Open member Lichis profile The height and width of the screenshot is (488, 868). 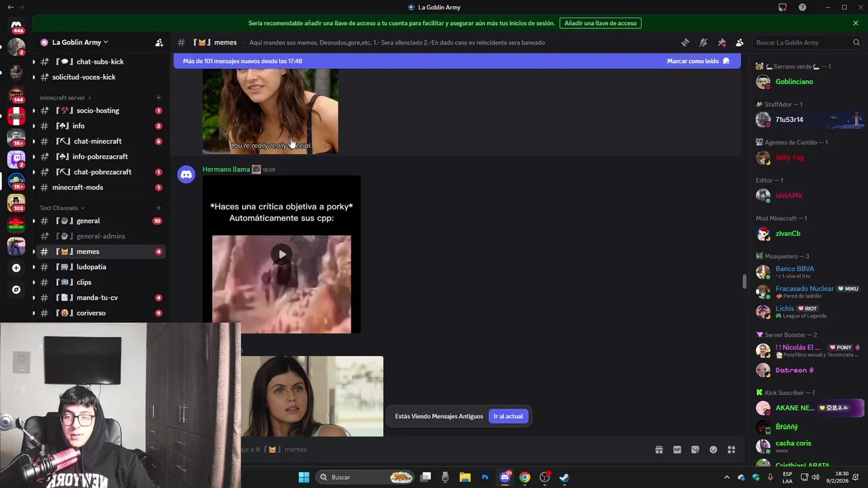(808, 311)
